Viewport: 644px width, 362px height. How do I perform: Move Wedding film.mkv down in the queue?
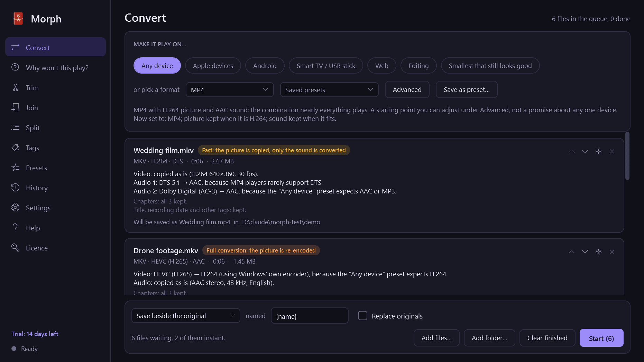click(585, 151)
